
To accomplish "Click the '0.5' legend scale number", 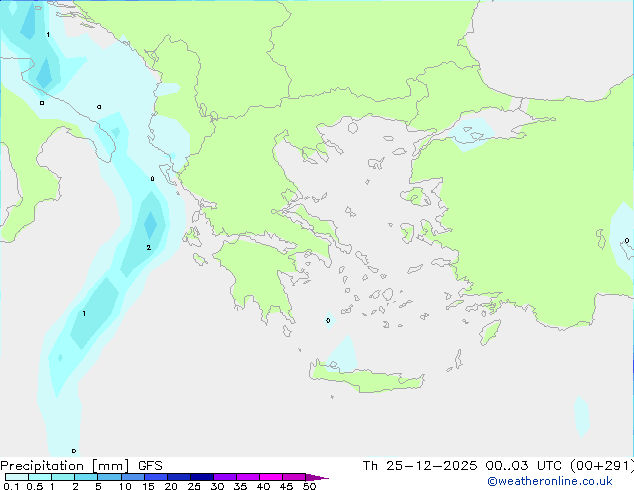I will coord(35,486).
